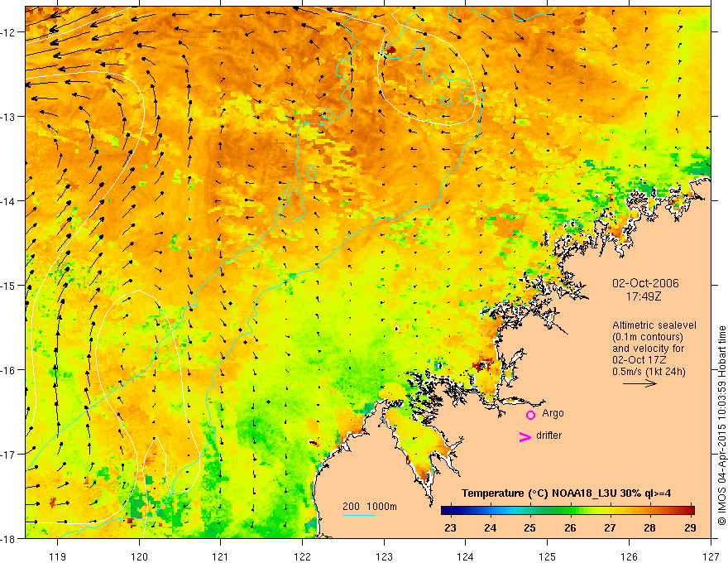Click the '(0.1m contours)' text

pyautogui.click(x=648, y=337)
